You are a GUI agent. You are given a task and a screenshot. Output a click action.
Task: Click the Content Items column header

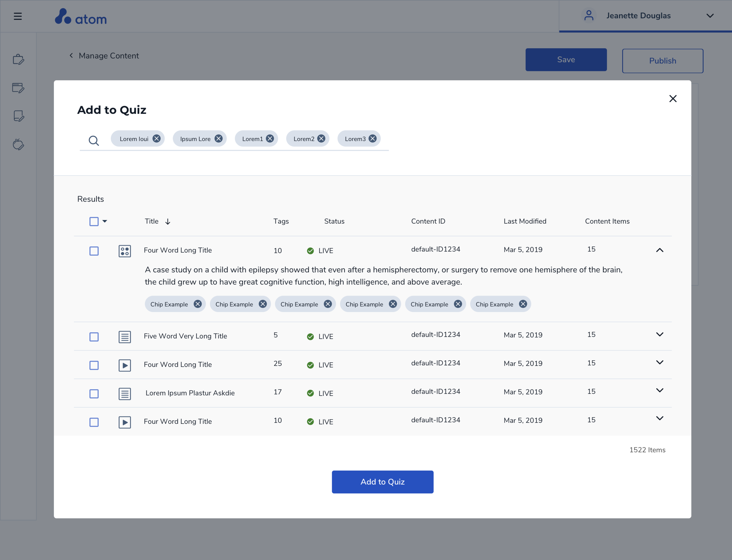coord(607,221)
